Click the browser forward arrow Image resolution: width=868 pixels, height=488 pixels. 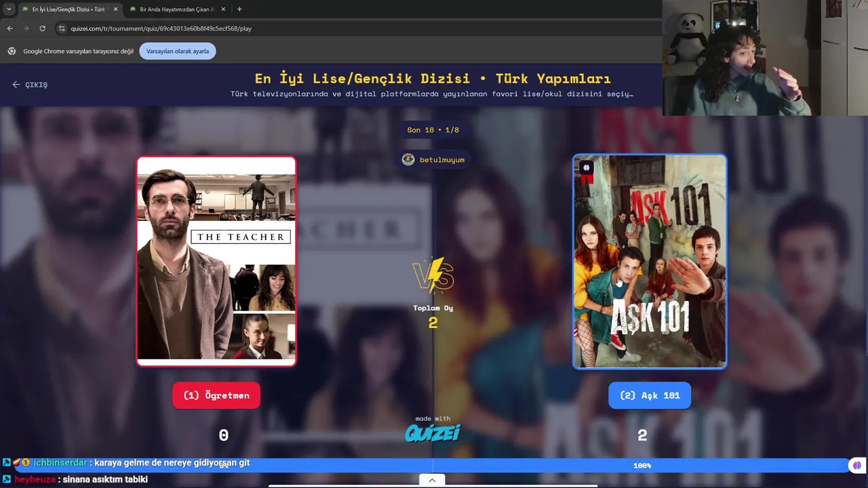26,28
